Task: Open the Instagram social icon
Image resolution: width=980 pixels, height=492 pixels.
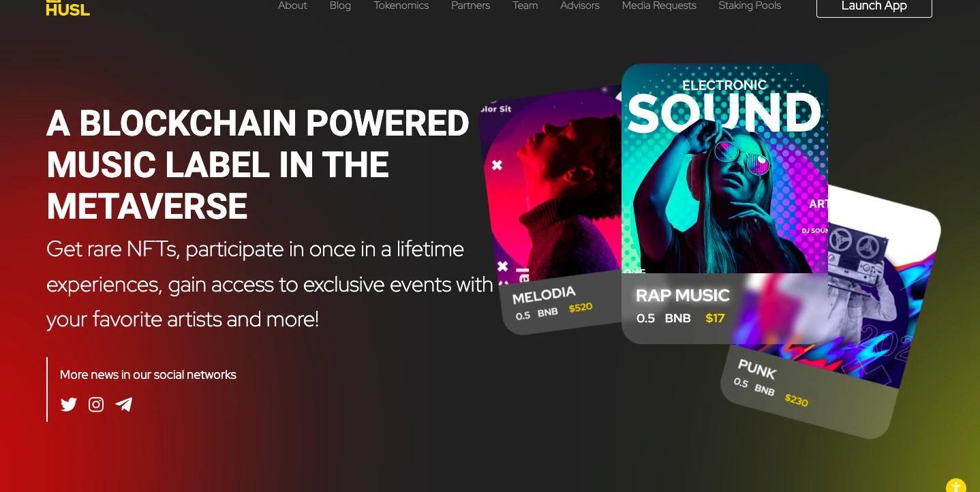Action: click(96, 405)
